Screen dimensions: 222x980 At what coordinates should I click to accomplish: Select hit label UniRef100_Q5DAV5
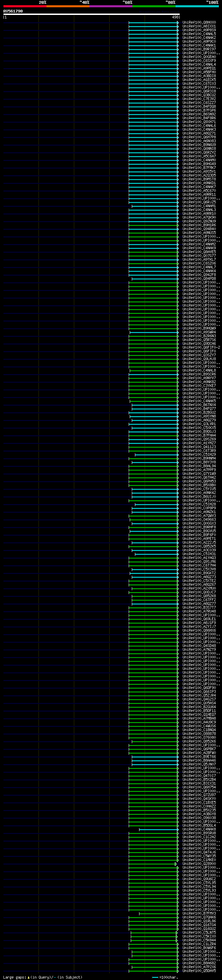[x=199, y=971]
